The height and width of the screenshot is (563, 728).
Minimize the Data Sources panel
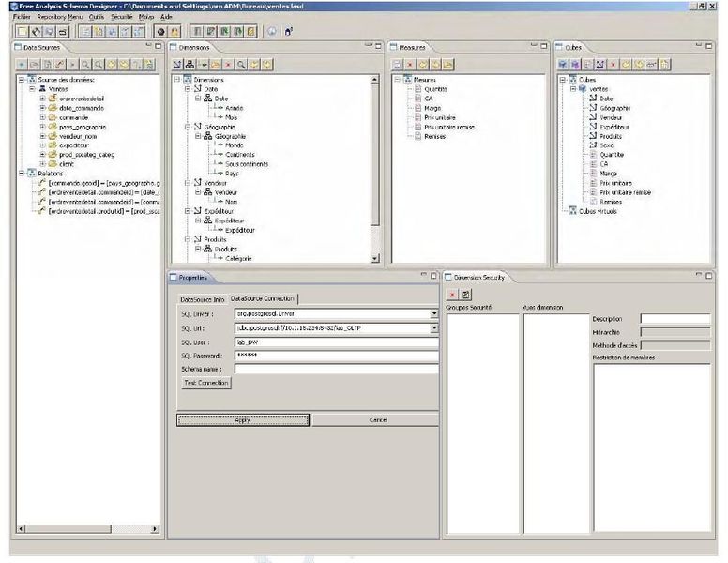click(x=149, y=45)
